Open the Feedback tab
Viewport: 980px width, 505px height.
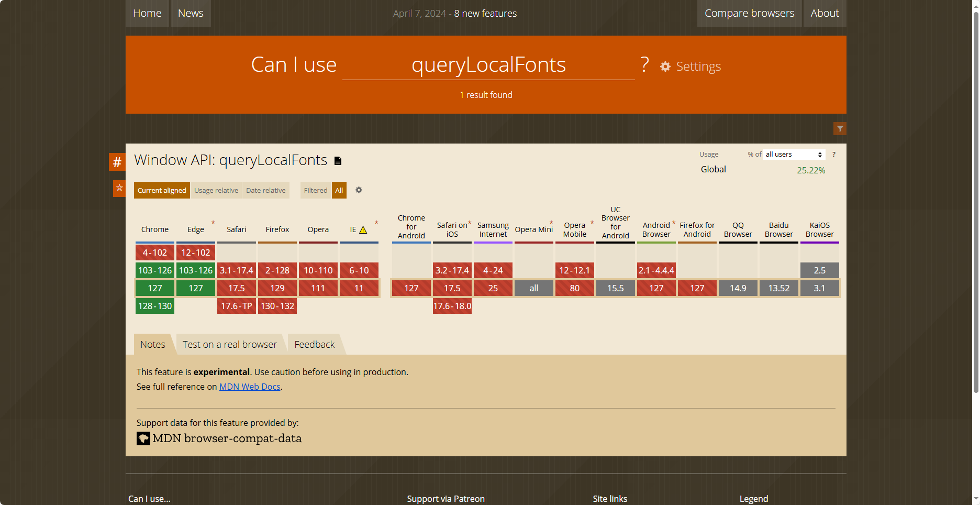click(x=315, y=345)
